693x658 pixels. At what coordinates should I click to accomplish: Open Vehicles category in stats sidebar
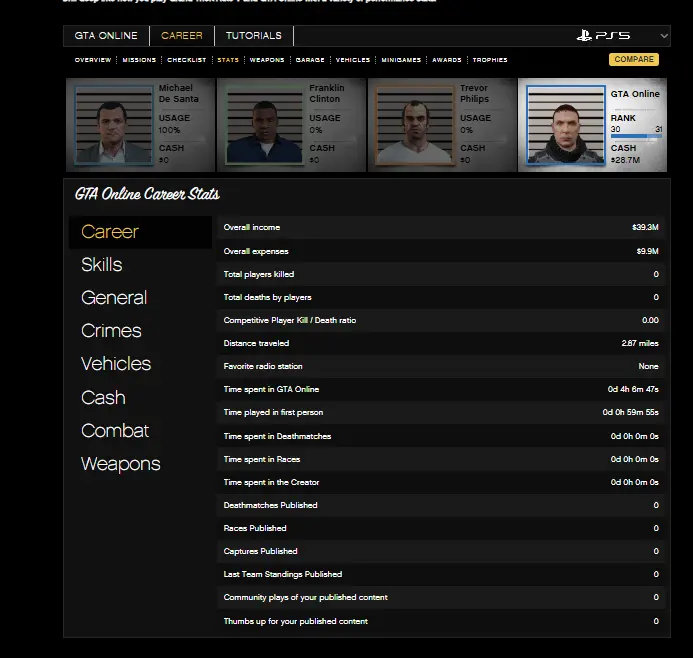(x=116, y=364)
